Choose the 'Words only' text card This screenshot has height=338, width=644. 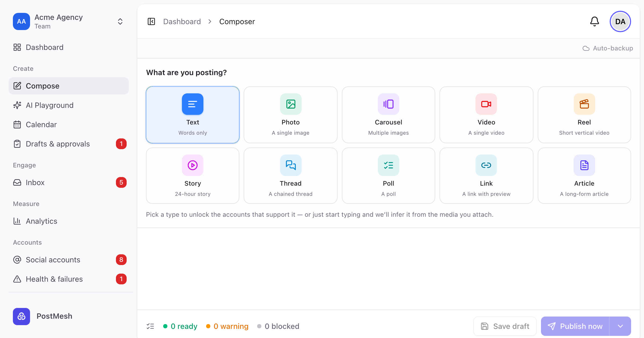pyautogui.click(x=193, y=115)
